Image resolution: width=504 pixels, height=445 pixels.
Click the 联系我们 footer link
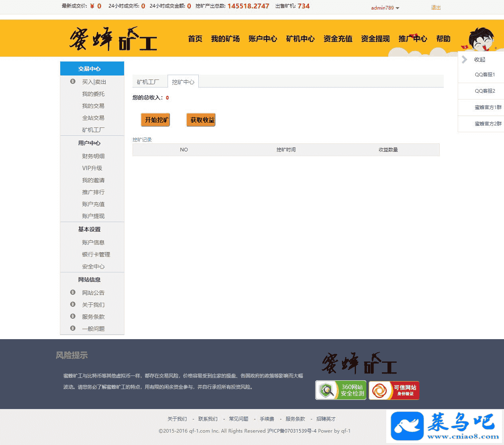pos(208,419)
